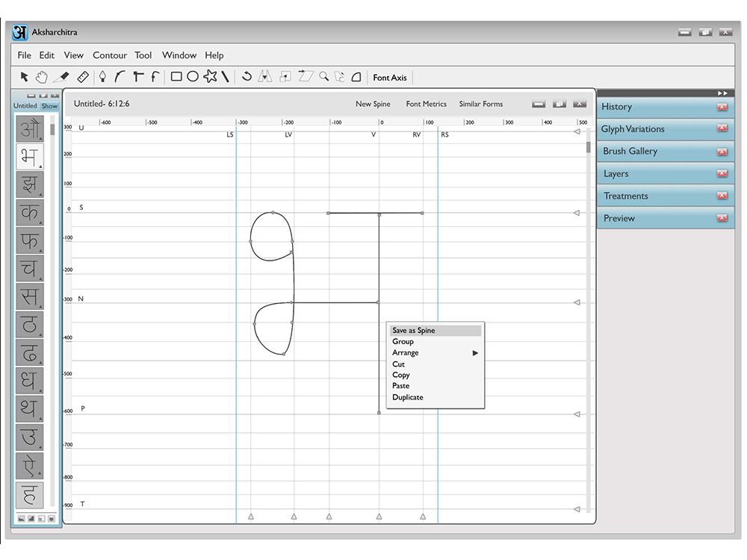Pick the knife cutting tool

[x=61, y=77]
